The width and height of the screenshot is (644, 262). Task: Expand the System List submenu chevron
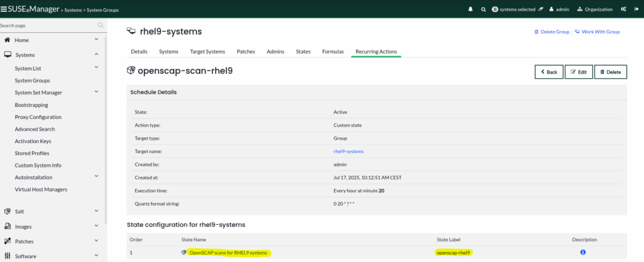[96, 67]
